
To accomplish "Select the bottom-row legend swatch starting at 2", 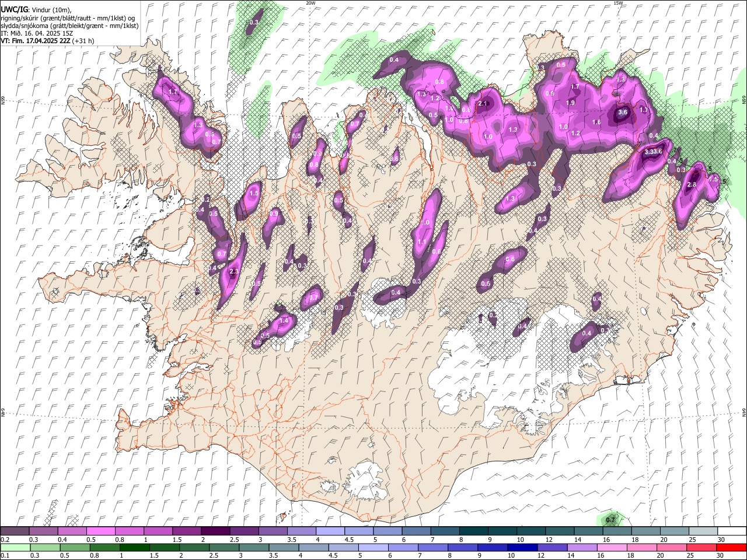I will 194,547.
